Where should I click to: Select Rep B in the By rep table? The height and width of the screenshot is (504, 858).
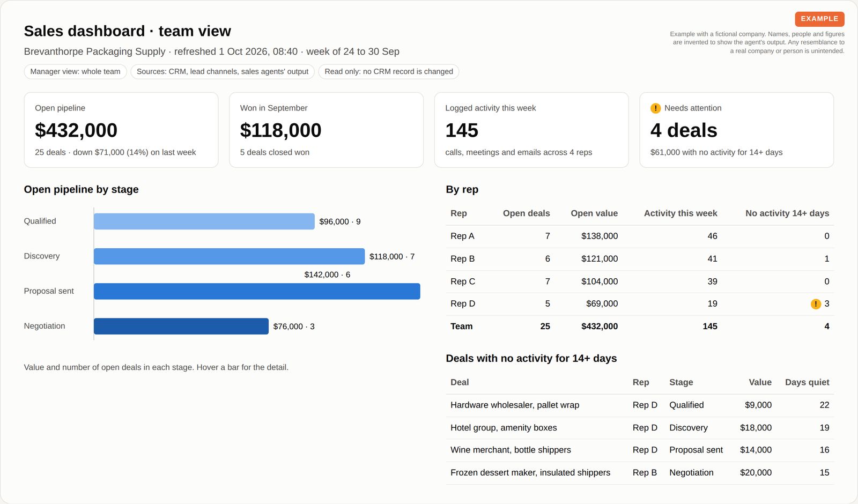coord(462,258)
